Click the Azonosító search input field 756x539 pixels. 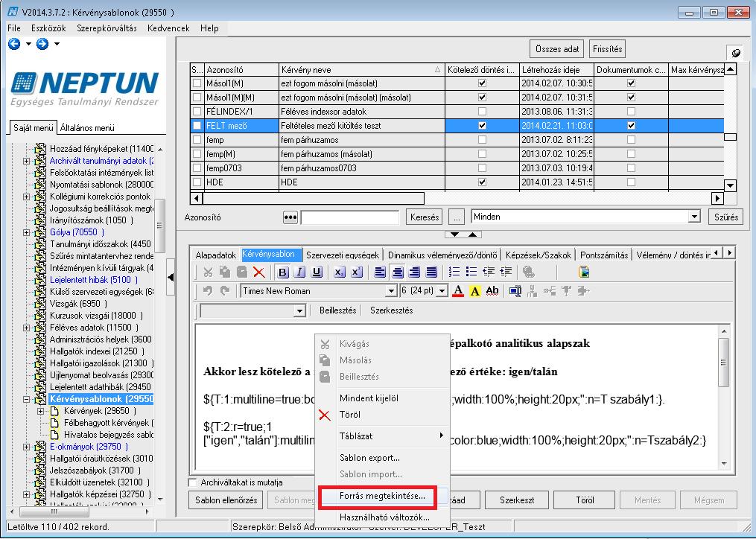pyautogui.click(x=350, y=217)
